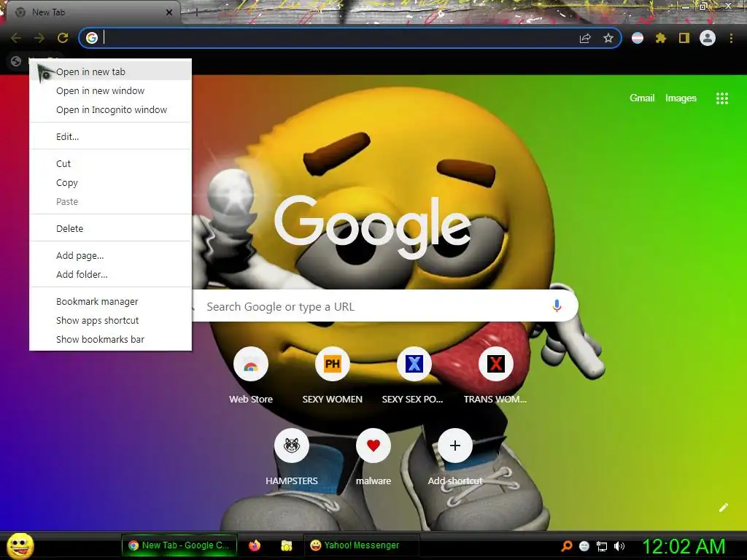The width and height of the screenshot is (747, 560).
Task: Bookmark this tab with the star icon
Action: [608, 38]
